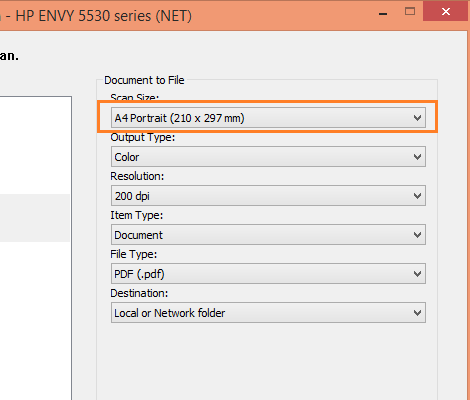Minimize the HP ENVY 5530 window

pyautogui.click(x=383, y=13)
